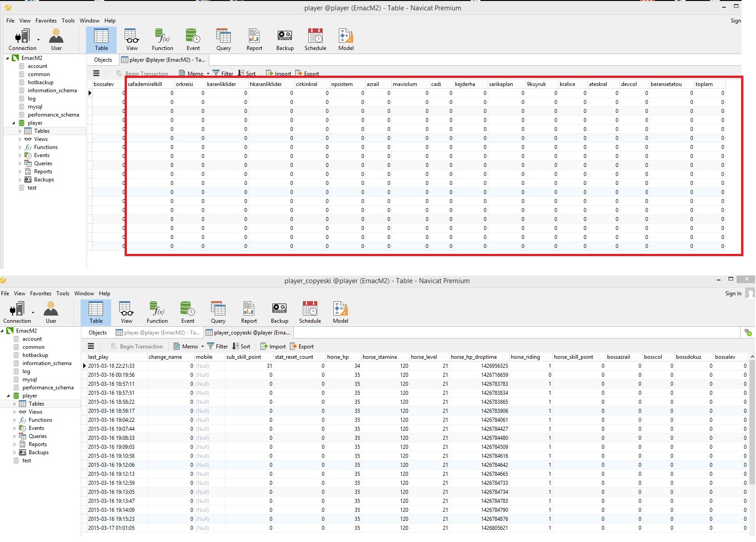Open Connection icon in upper Navicat window
756x542 pixels.
[22, 40]
